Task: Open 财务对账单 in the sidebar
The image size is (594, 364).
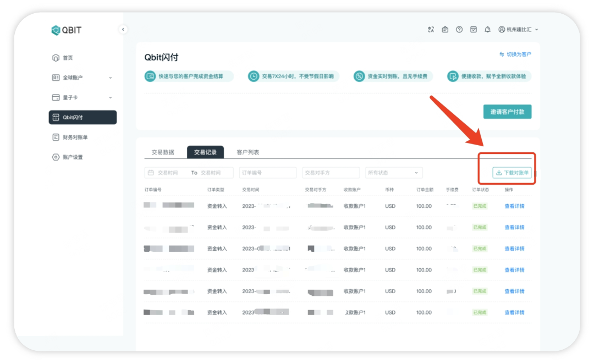Action: click(x=82, y=137)
